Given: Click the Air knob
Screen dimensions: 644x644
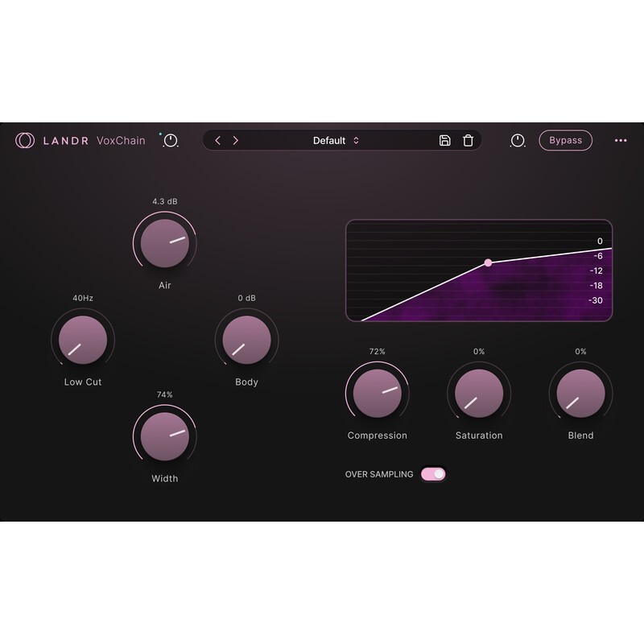Looking at the screenshot, I should coord(165,243).
